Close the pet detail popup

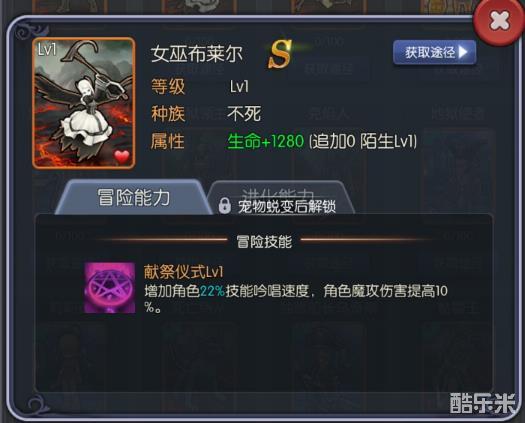(x=499, y=23)
